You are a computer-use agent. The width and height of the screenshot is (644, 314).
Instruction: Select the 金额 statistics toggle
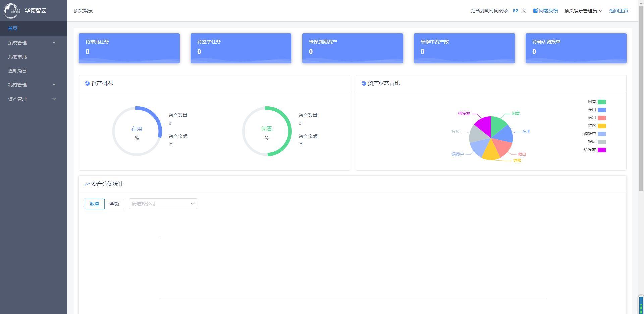(114, 204)
